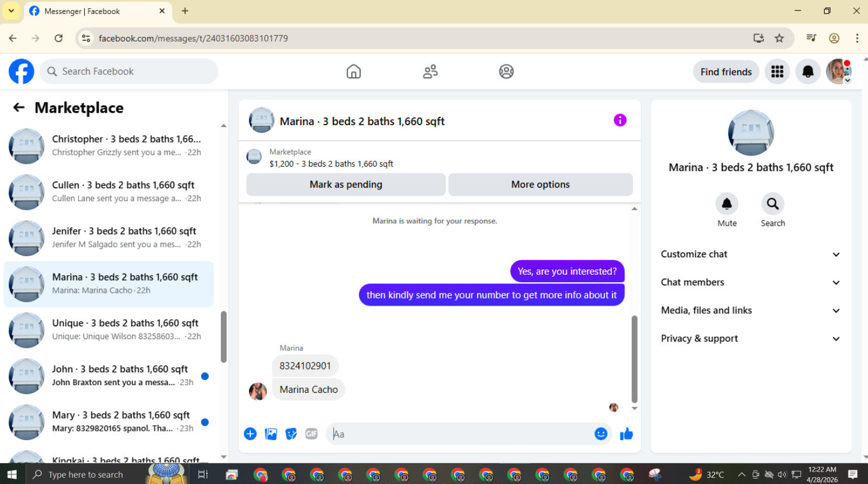The image size is (868, 484).
Task: Click the browser back arrow
Action: click(13, 38)
